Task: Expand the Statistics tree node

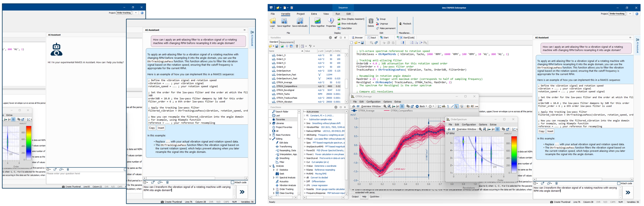Action: point(274,170)
